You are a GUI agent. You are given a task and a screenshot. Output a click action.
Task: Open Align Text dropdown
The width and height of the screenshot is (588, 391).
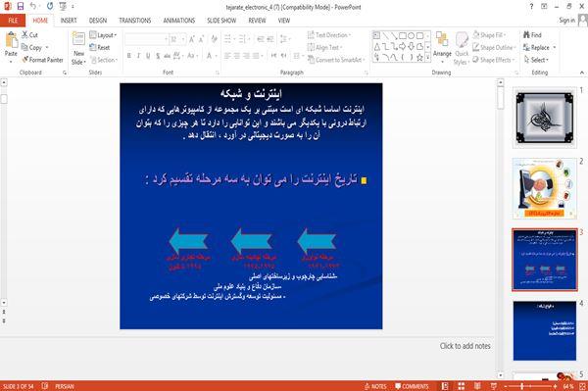tap(324, 47)
